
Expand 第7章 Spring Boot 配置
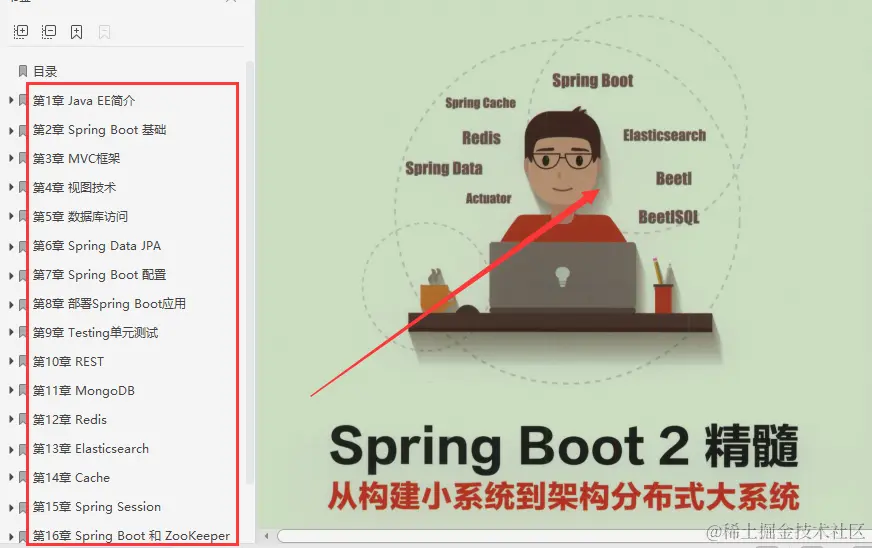point(11,274)
